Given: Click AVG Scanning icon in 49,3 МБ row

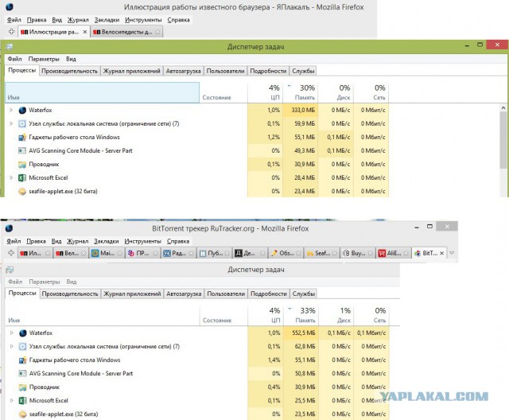Looking at the screenshot, I should point(22,150).
